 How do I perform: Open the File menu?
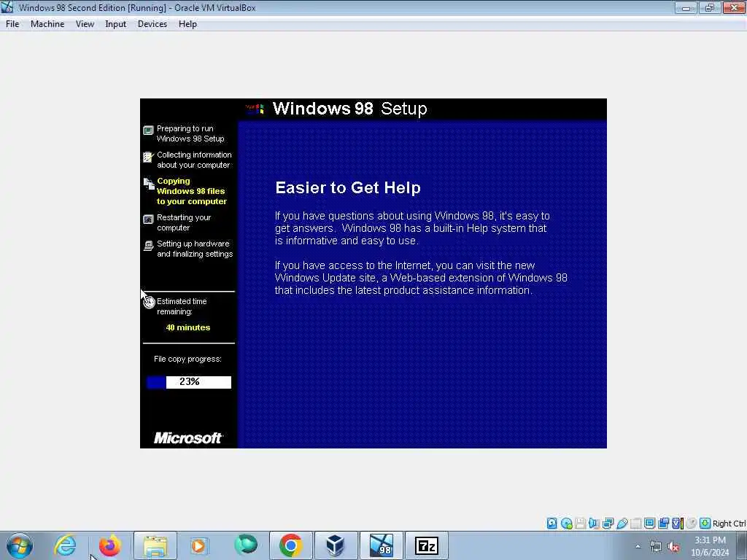12,24
